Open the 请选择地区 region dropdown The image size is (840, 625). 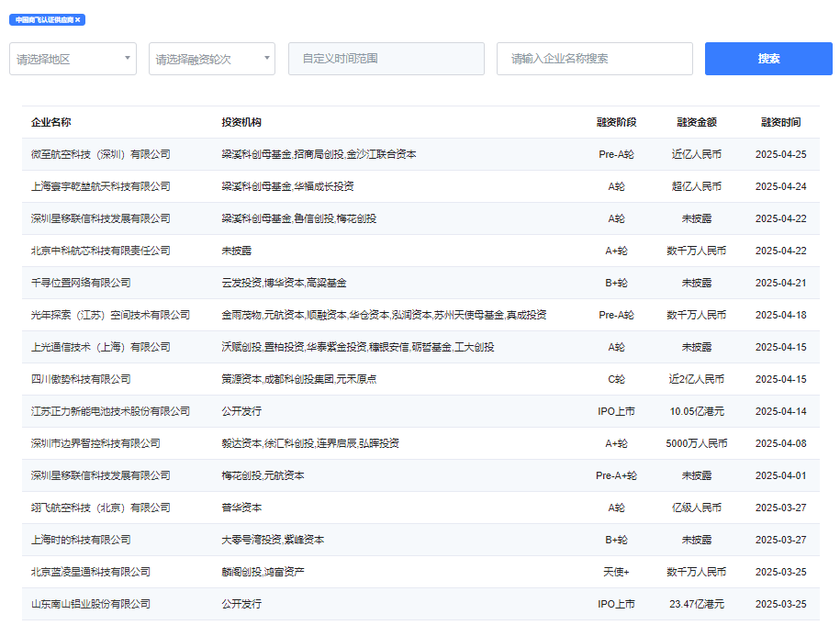(73, 59)
